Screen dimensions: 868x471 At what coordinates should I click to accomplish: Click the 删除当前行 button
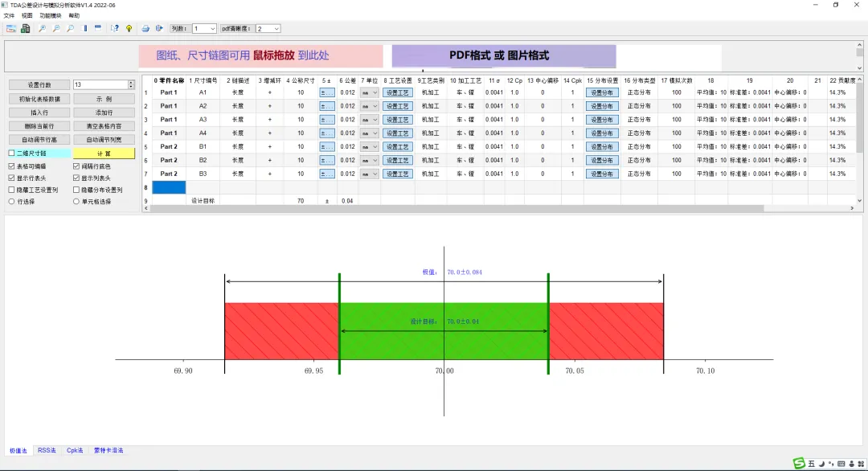[39, 126]
